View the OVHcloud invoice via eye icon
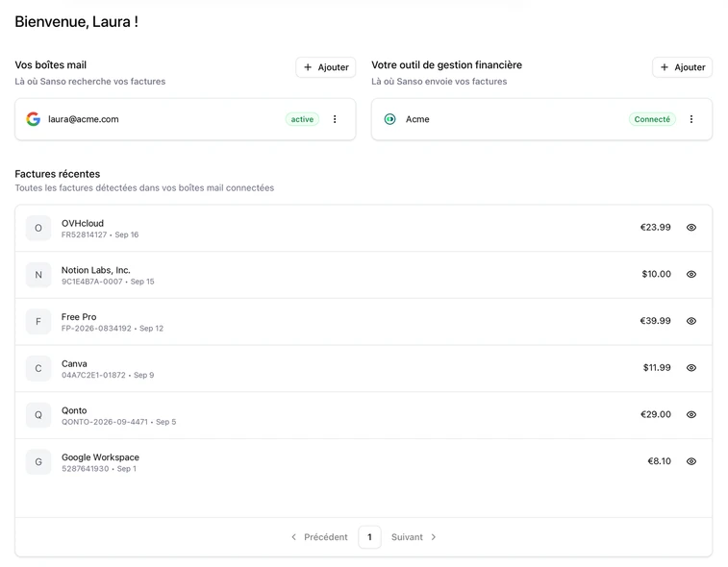728x567 pixels. tap(691, 228)
